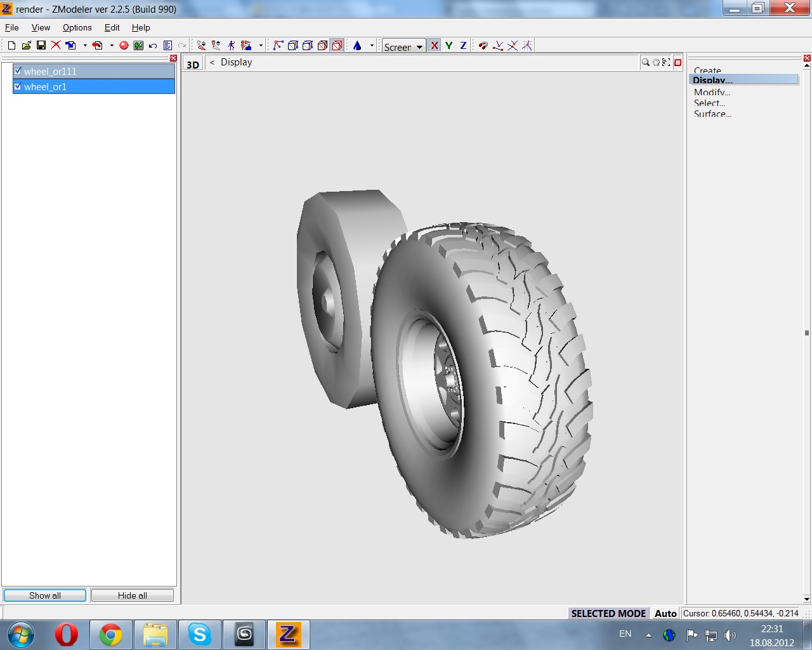The image size is (812, 650).
Task: Open Skype from the taskbar
Action: pyautogui.click(x=199, y=634)
